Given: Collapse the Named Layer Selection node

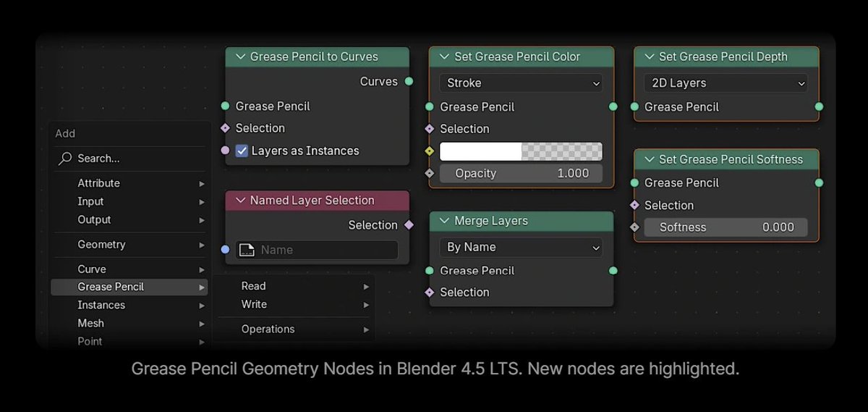Looking at the screenshot, I should tap(240, 201).
